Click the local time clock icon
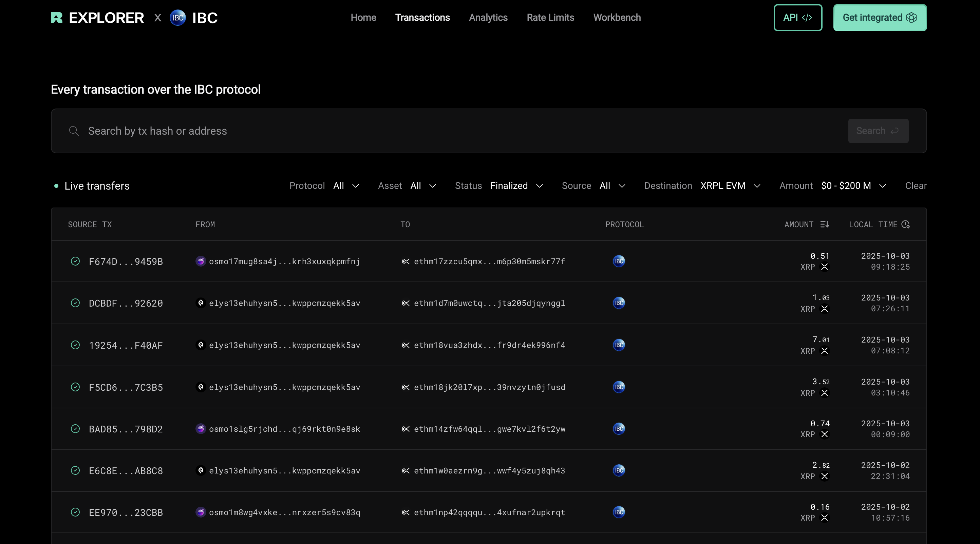Image resolution: width=980 pixels, height=544 pixels. (905, 224)
